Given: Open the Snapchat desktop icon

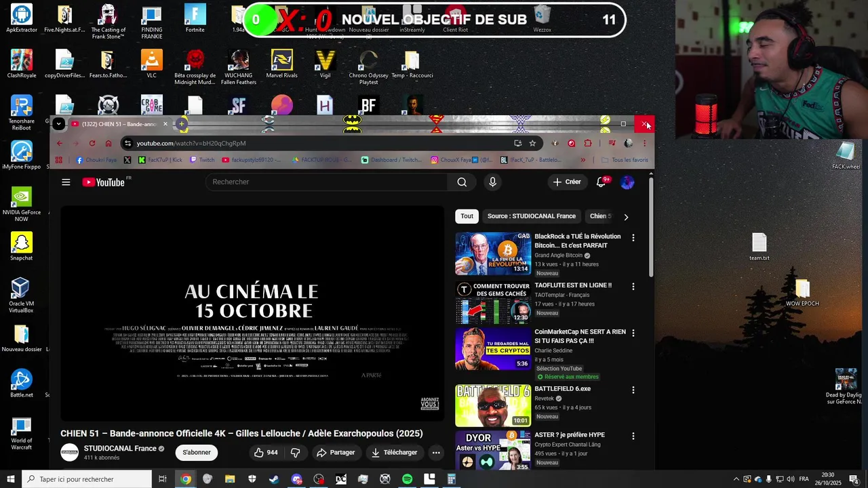Looking at the screenshot, I should tap(22, 247).
